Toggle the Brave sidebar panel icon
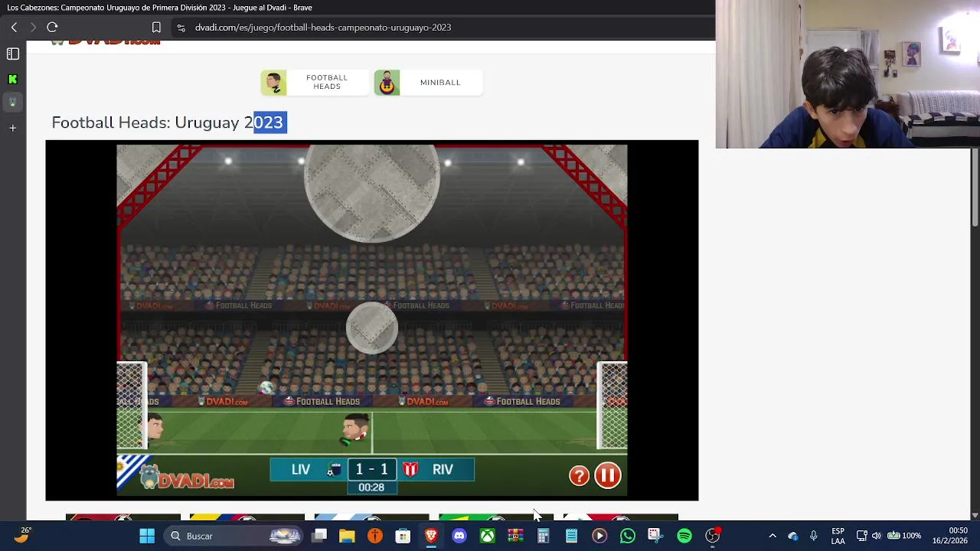Image resolution: width=980 pixels, height=551 pixels. pyautogui.click(x=13, y=54)
